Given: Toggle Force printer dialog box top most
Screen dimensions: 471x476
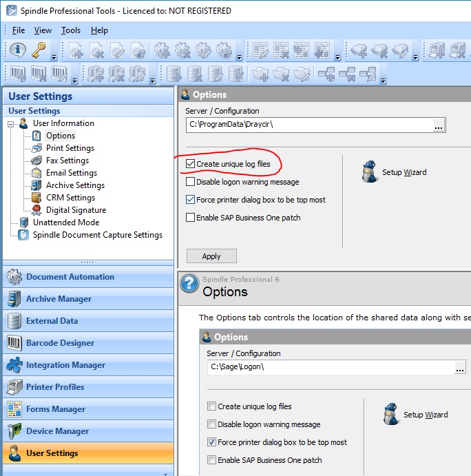Looking at the screenshot, I should [x=190, y=200].
